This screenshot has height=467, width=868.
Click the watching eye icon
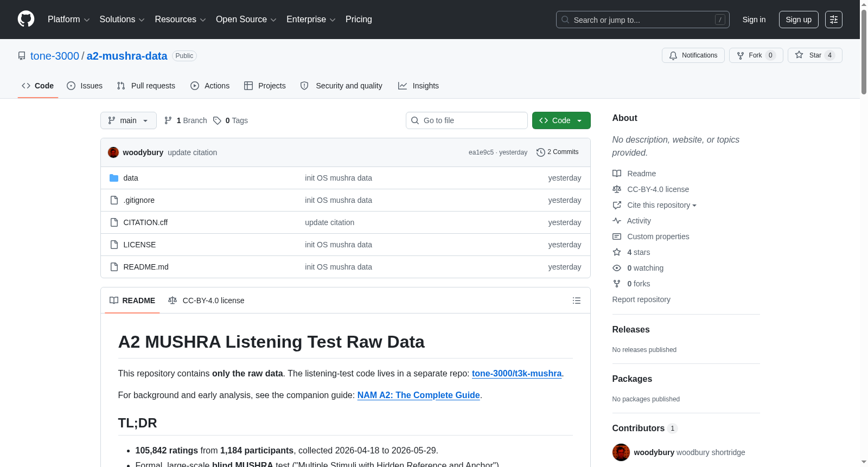pos(617,268)
